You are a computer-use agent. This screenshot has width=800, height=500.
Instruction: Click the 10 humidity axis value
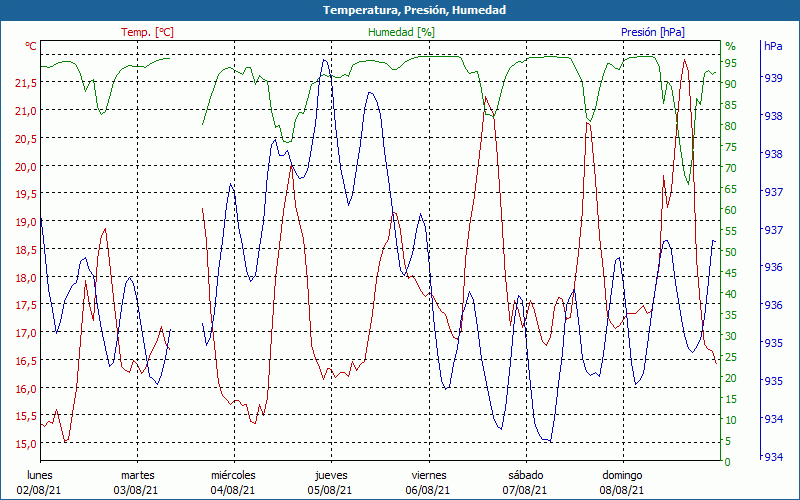click(x=731, y=420)
